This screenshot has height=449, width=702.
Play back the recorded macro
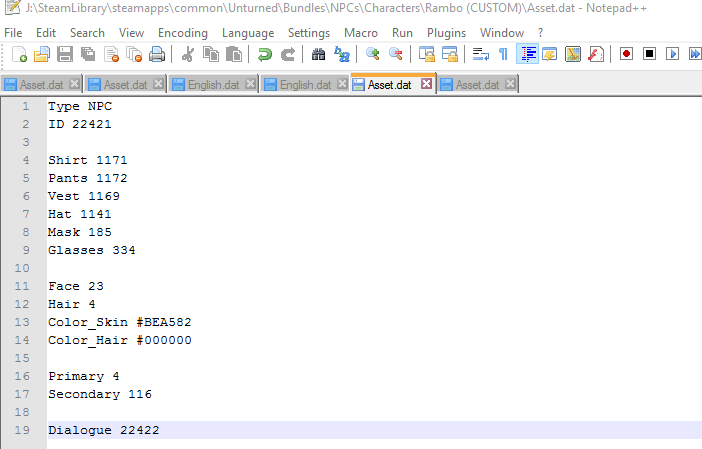pyautogui.click(x=672, y=54)
